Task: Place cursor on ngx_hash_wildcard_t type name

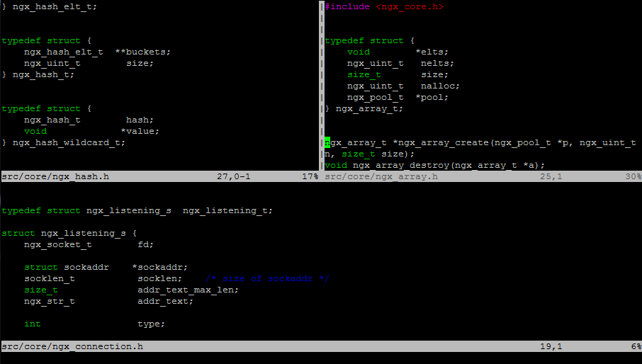Action: 69,142
